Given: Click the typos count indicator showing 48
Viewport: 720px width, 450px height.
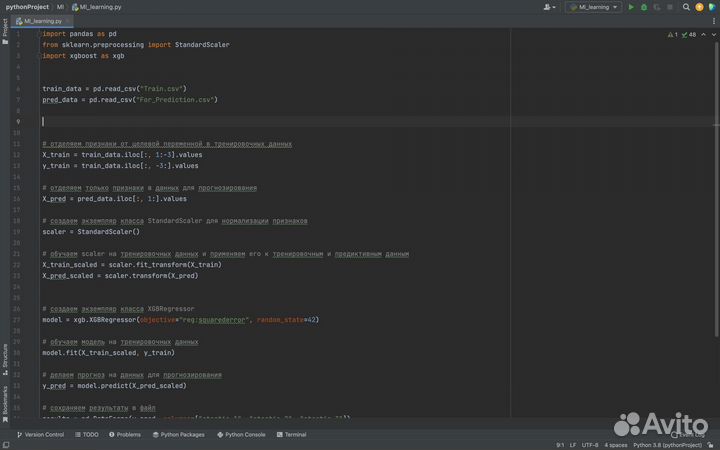Looking at the screenshot, I should (689, 34).
